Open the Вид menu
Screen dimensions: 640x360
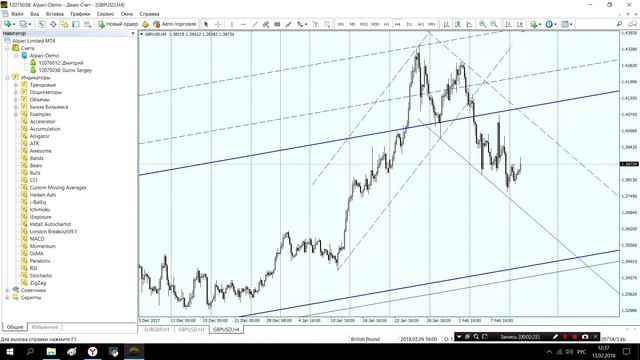tap(35, 14)
